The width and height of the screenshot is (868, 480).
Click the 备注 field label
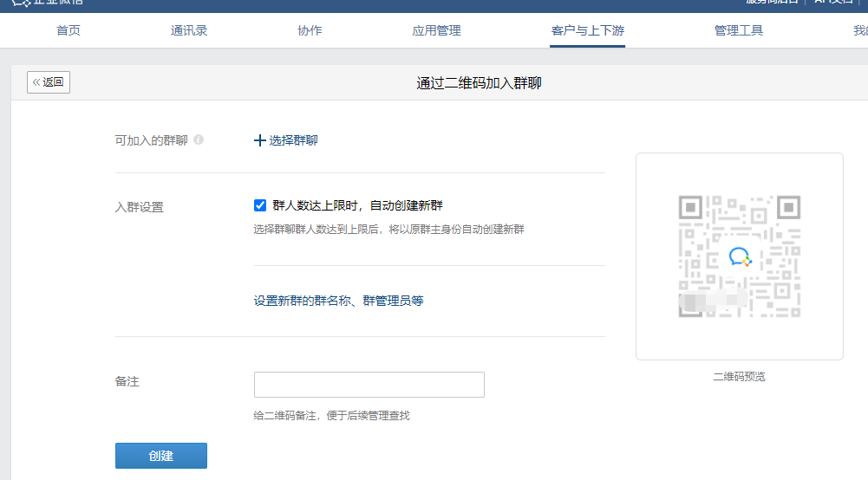pos(127,381)
